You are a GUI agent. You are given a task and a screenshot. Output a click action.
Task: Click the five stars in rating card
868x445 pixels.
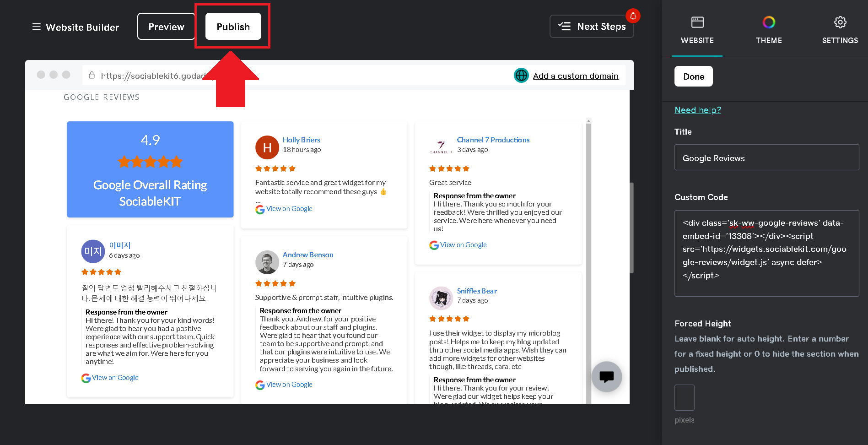(x=150, y=162)
